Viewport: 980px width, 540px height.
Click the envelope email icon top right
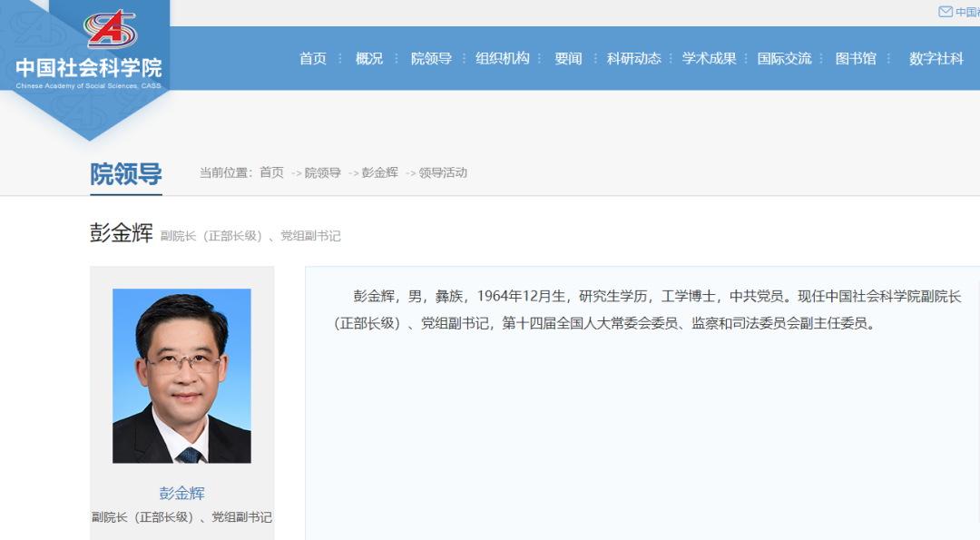point(944,12)
